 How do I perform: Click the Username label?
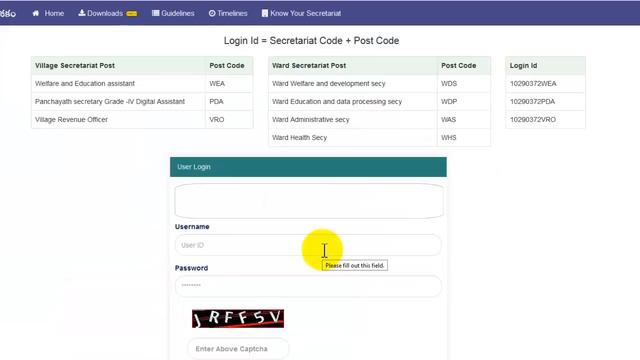point(192,227)
